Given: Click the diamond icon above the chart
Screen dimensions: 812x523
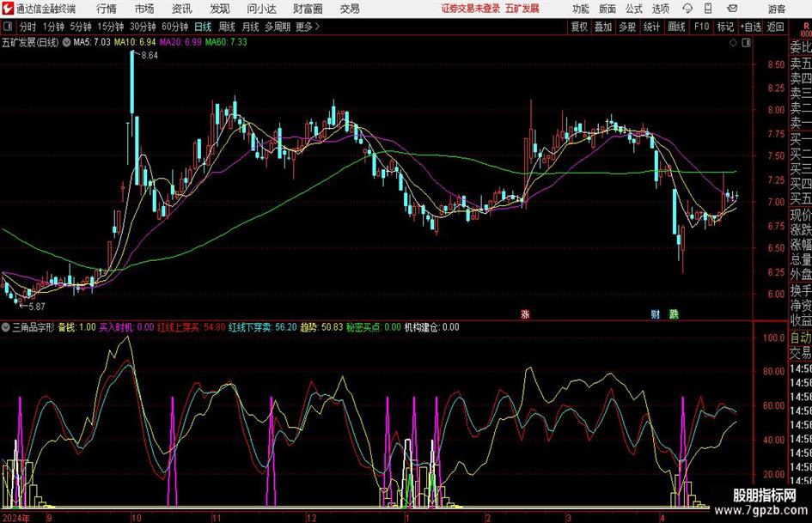Looking at the screenshot, I should pyautogui.click(x=733, y=43).
